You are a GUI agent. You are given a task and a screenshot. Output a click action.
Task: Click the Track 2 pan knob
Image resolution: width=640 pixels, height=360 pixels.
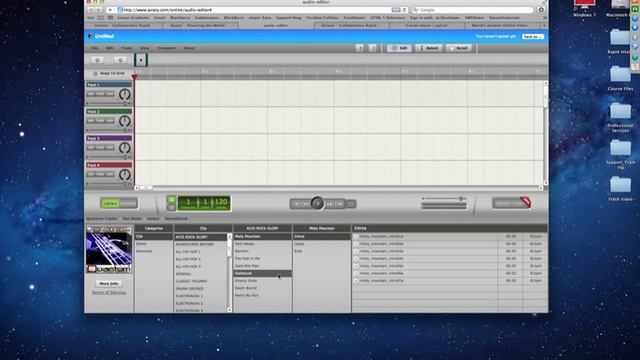[124, 121]
